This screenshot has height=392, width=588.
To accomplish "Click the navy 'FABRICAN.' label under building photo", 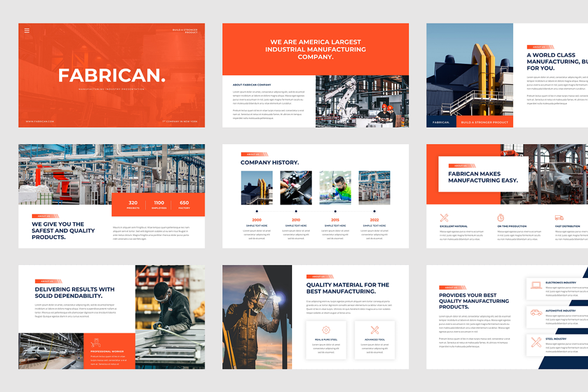I will [441, 122].
